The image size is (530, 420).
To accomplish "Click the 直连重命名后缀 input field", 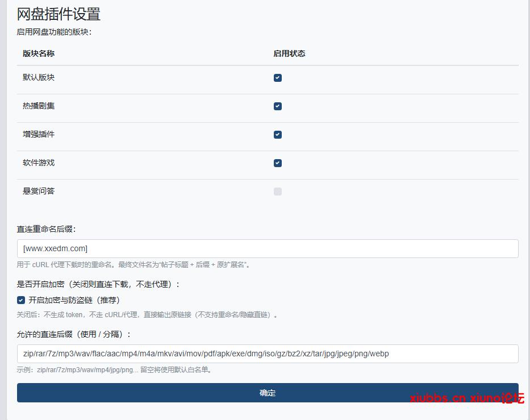I will (x=267, y=248).
